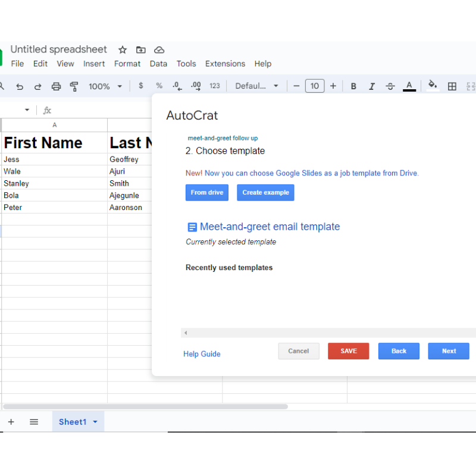Open the File menu
The height and width of the screenshot is (476, 476).
pyautogui.click(x=17, y=64)
